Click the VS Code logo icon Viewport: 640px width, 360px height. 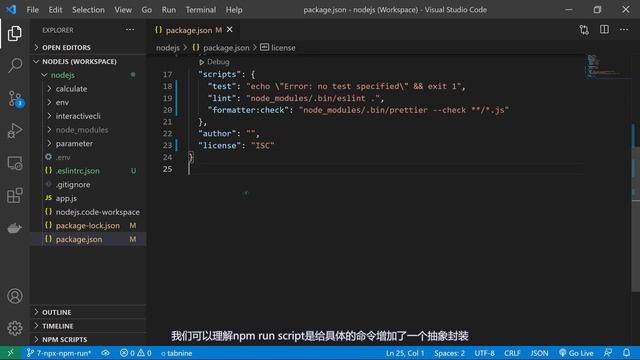11,9
